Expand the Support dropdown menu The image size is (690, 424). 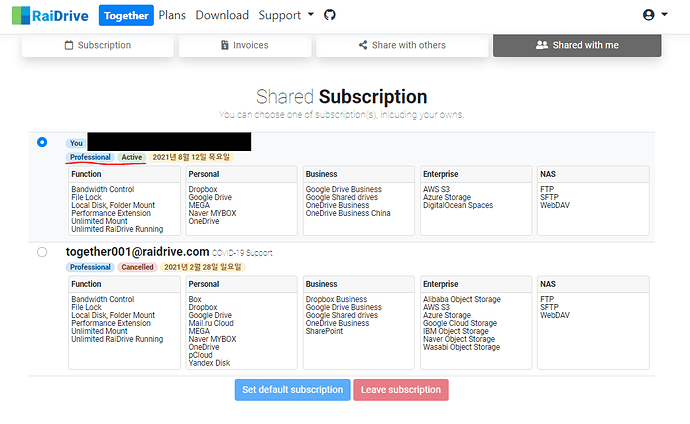click(286, 15)
